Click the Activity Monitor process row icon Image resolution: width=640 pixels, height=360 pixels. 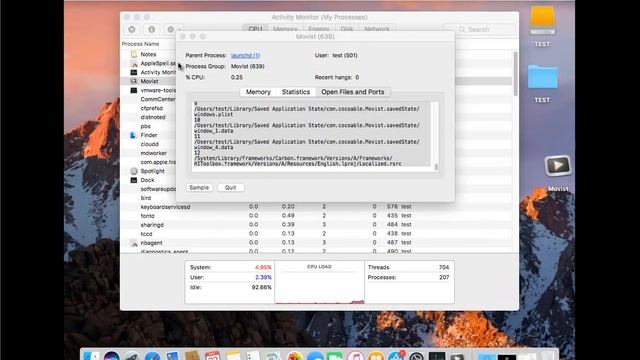point(134,72)
